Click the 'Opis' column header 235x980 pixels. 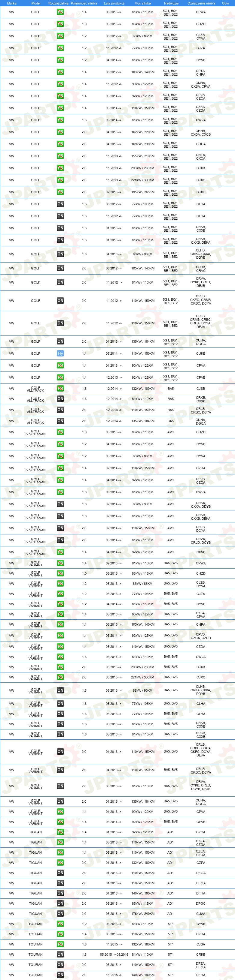click(225, 3)
